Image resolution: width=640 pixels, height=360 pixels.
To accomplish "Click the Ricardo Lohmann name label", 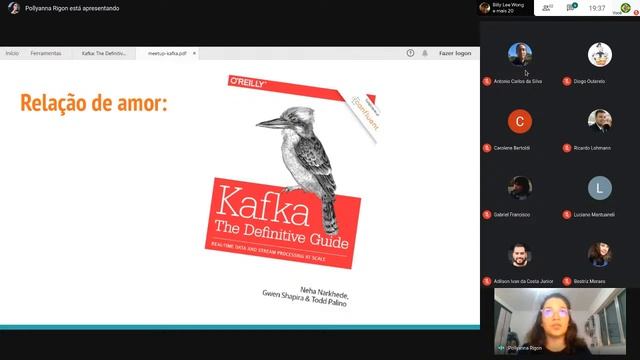I will (592, 148).
